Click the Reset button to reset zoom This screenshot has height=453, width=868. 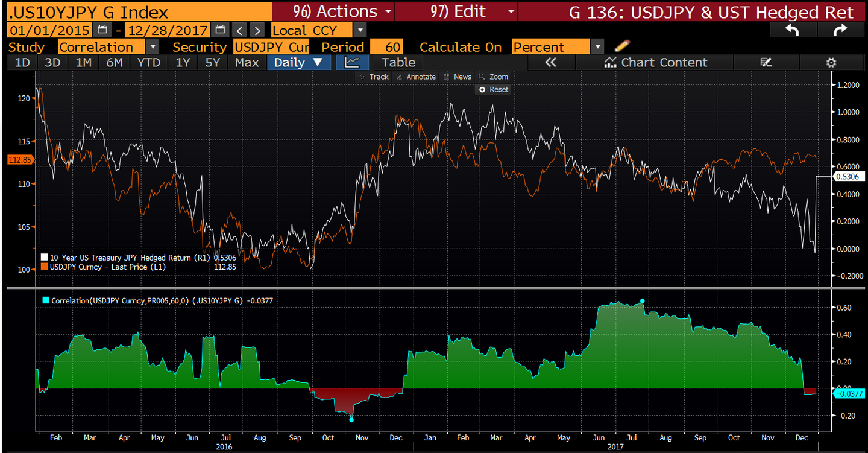pyautogui.click(x=492, y=89)
